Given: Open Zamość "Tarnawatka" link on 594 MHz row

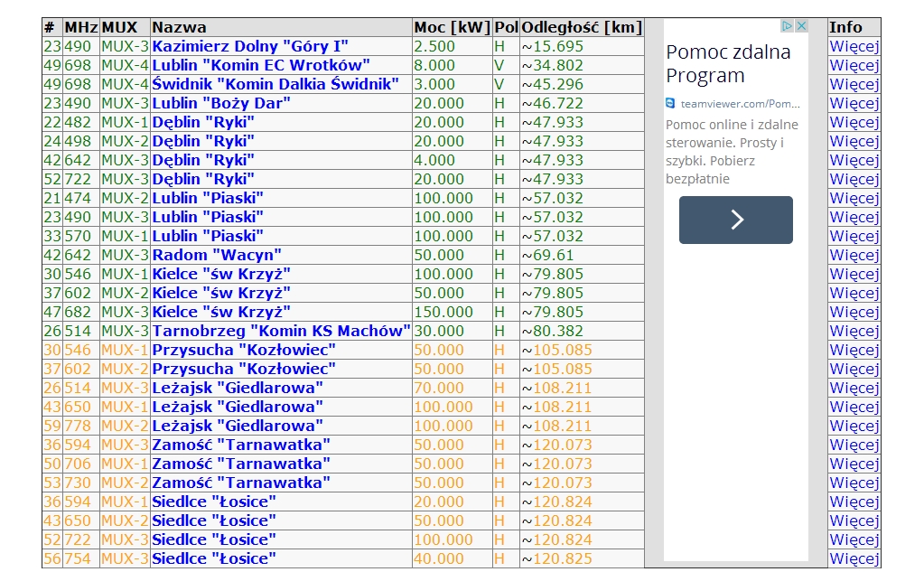Looking at the screenshot, I should [241, 445].
